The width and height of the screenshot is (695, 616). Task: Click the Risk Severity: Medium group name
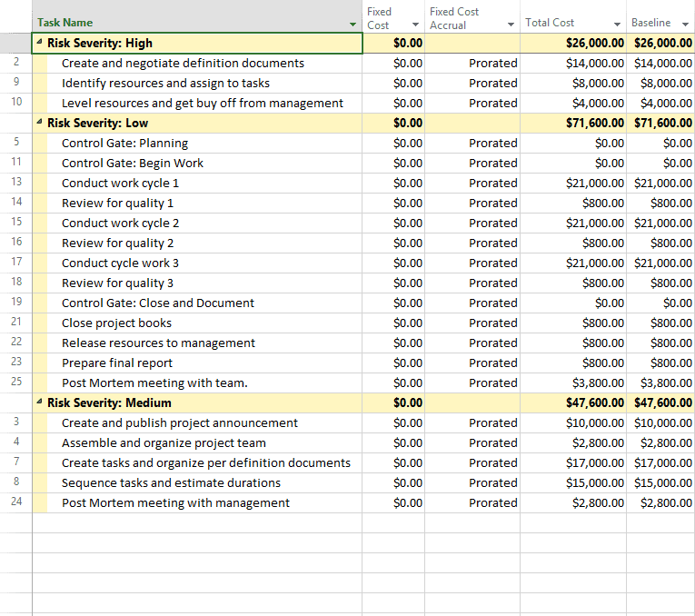(x=109, y=402)
